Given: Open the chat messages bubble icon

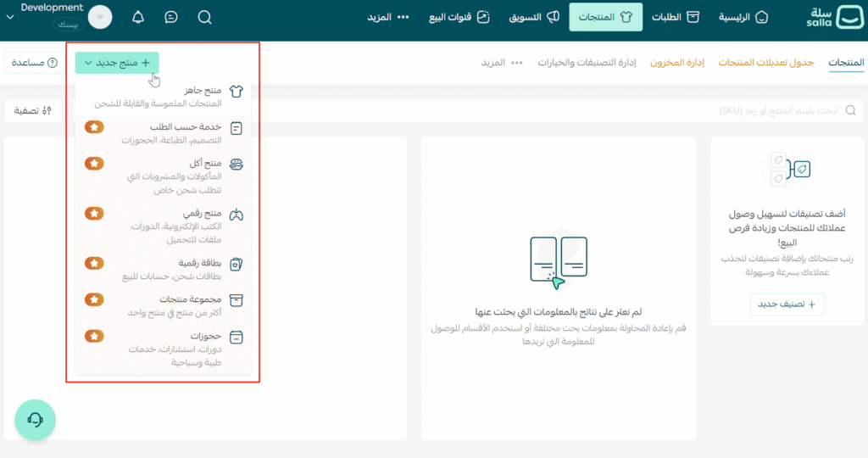Looking at the screenshot, I should coord(171,17).
